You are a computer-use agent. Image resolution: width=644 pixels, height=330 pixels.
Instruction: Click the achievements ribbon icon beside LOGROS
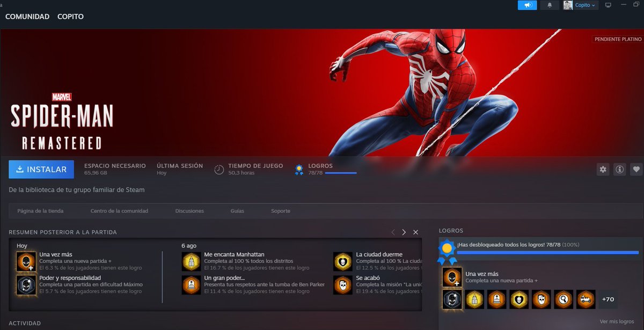[x=299, y=170]
